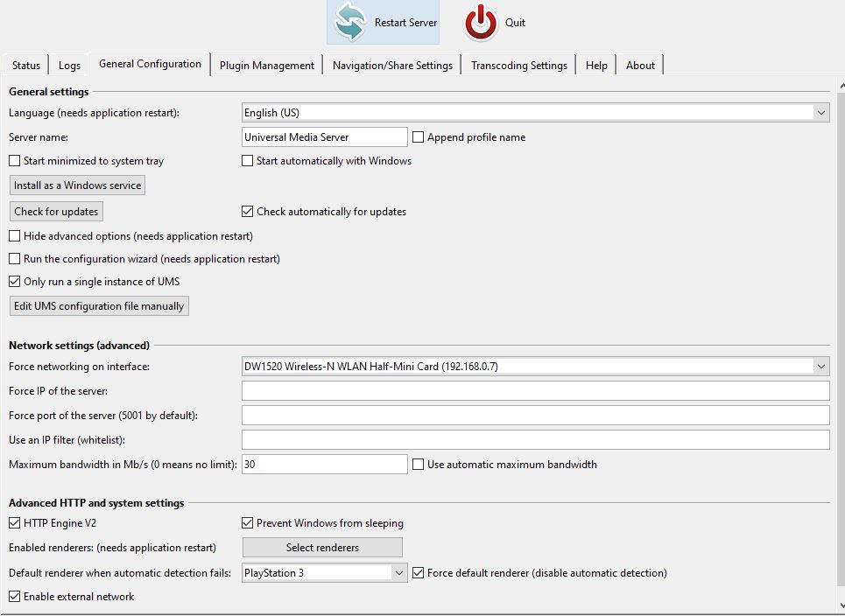Click the IP filter whitelist field

pyautogui.click(x=536, y=440)
